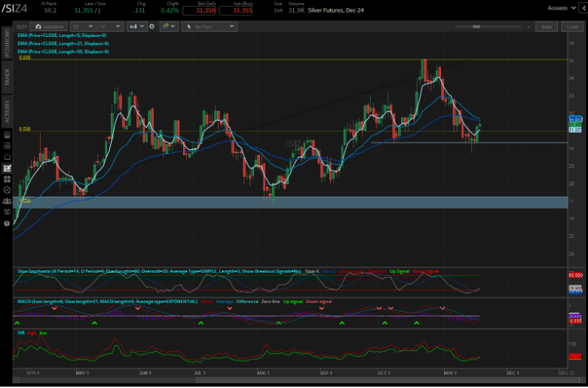Click the pointer icon in tool selector
The height and width of the screenshot is (388, 588).
189,26
